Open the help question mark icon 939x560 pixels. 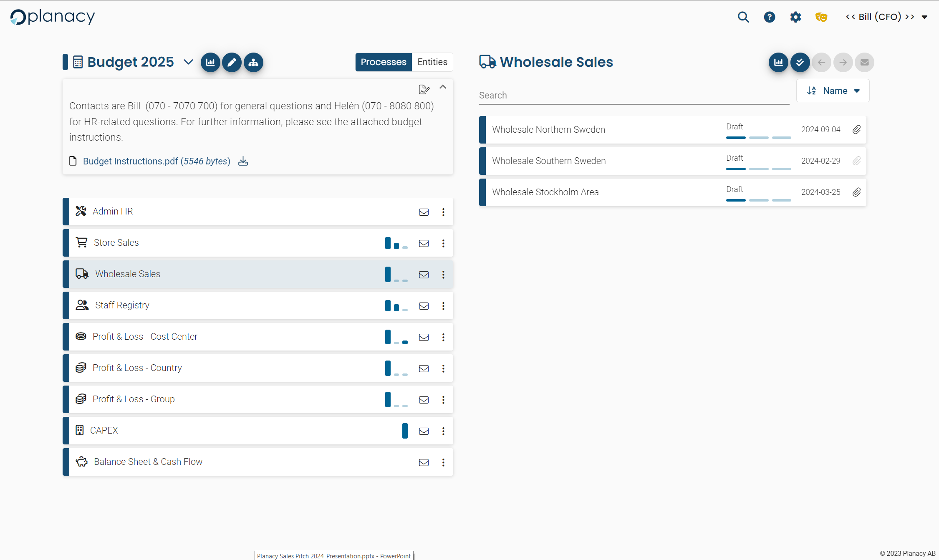tap(769, 17)
